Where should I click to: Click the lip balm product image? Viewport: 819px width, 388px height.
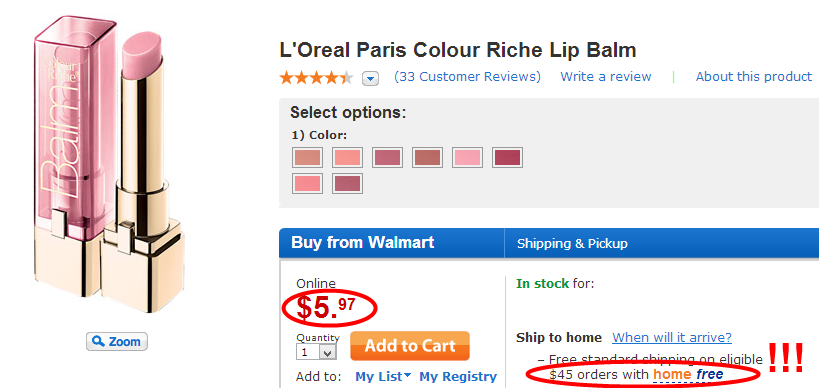(x=110, y=164)
